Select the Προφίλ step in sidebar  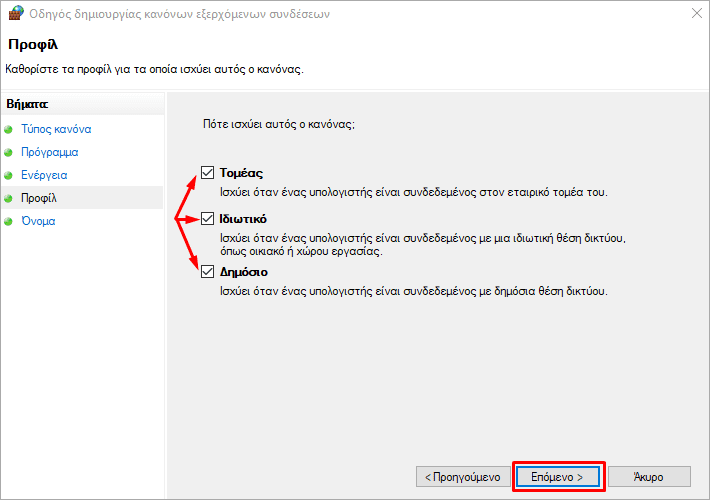[39, 198]
